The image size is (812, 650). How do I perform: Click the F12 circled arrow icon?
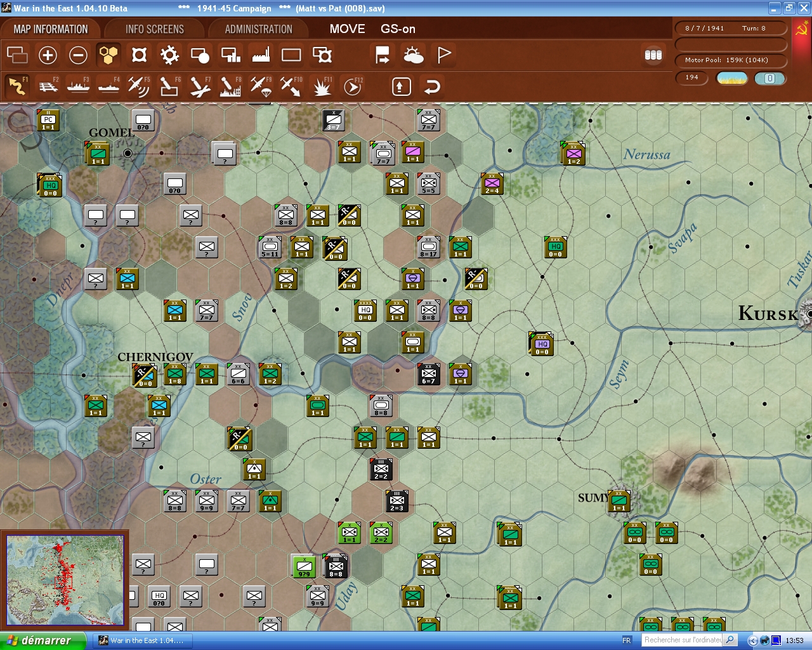coord(352,86)
